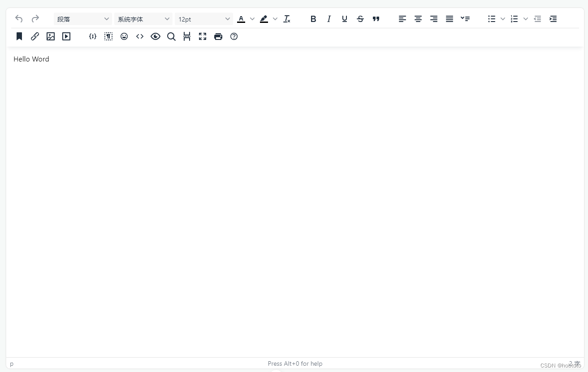Redo the last undone edit
This screenshot has height=372, width=588.
pos(35,19)
